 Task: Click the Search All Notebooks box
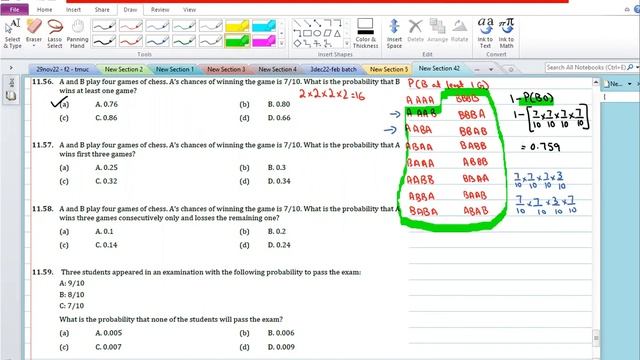point(585,67)
